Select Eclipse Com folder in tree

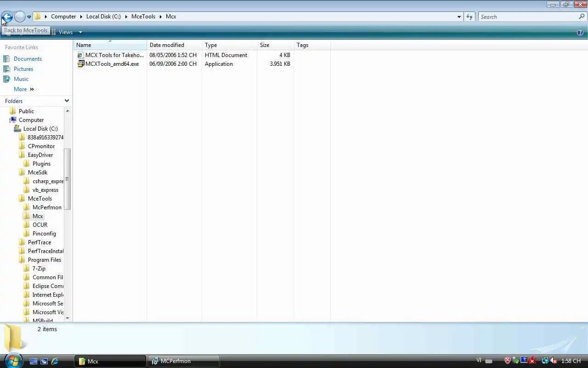click(48, 286)
